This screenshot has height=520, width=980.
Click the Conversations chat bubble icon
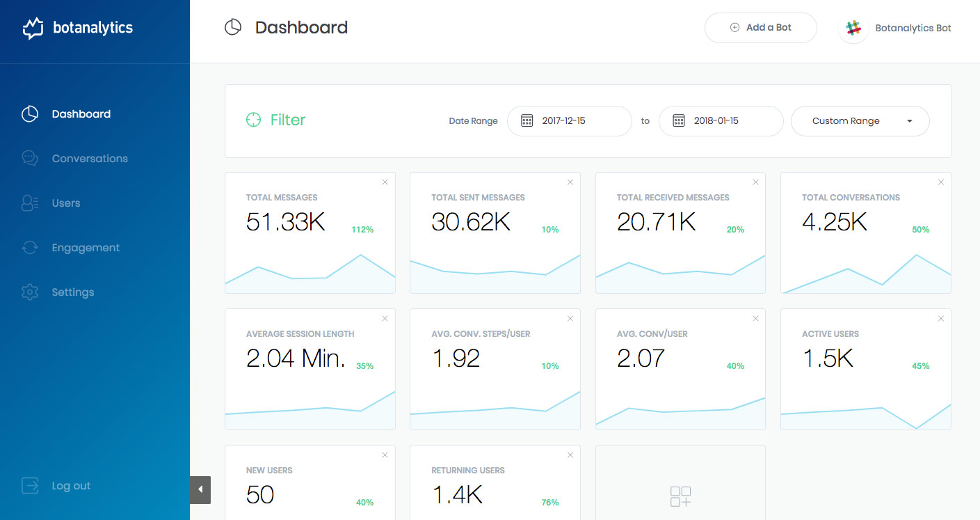coord(30,159)
